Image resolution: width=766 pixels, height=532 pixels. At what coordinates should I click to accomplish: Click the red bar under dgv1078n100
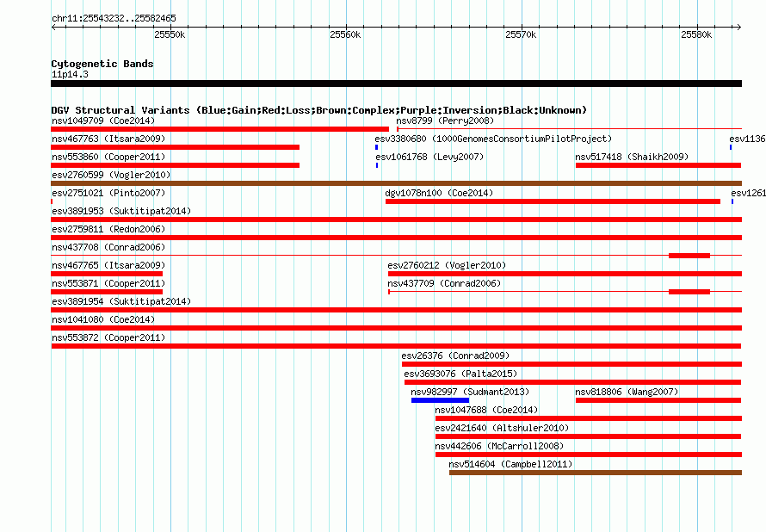click(553, 201)
